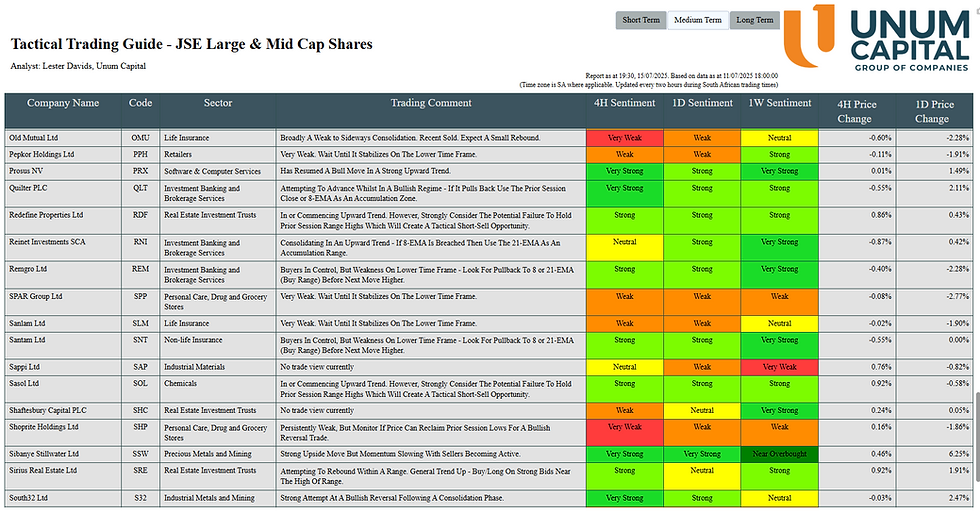Click the PRX share code
The image size is (980, 513).
[141, 171]
